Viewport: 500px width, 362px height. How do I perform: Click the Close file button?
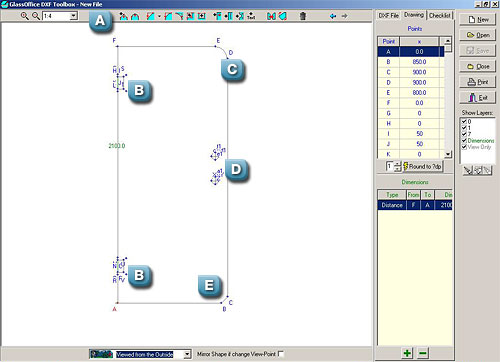[478, 66]
